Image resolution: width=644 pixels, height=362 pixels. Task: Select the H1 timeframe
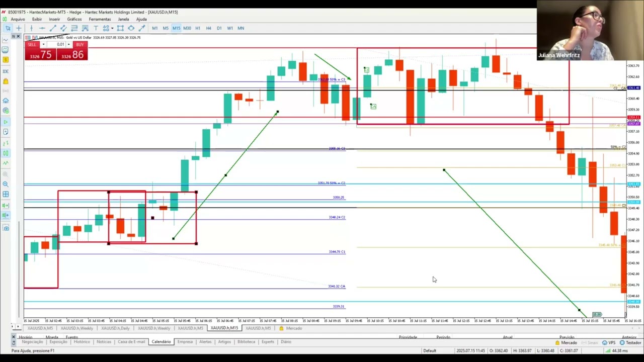coord(198,28)
